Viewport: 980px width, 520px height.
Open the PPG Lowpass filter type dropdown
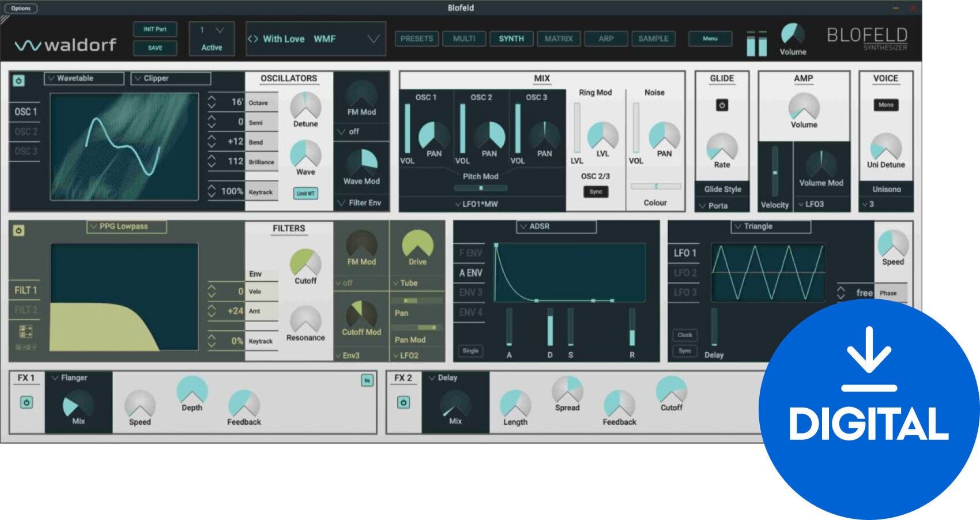coord(128,226)
